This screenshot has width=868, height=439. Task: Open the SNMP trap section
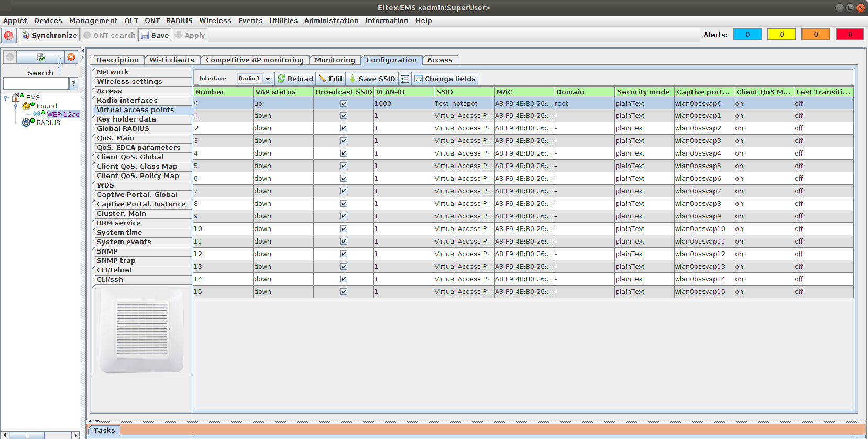(142, 261)
